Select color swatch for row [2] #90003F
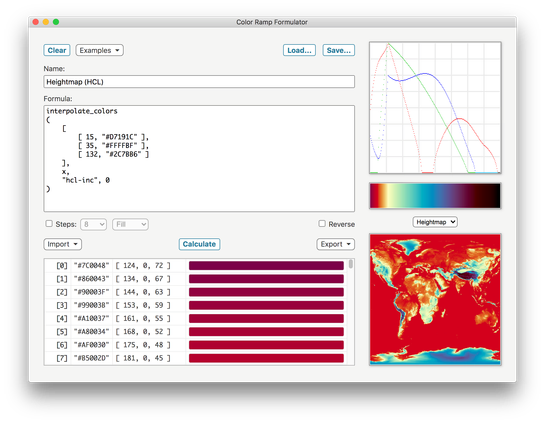Viewport: 545px width, 423px height. click(x=266, y=292)
